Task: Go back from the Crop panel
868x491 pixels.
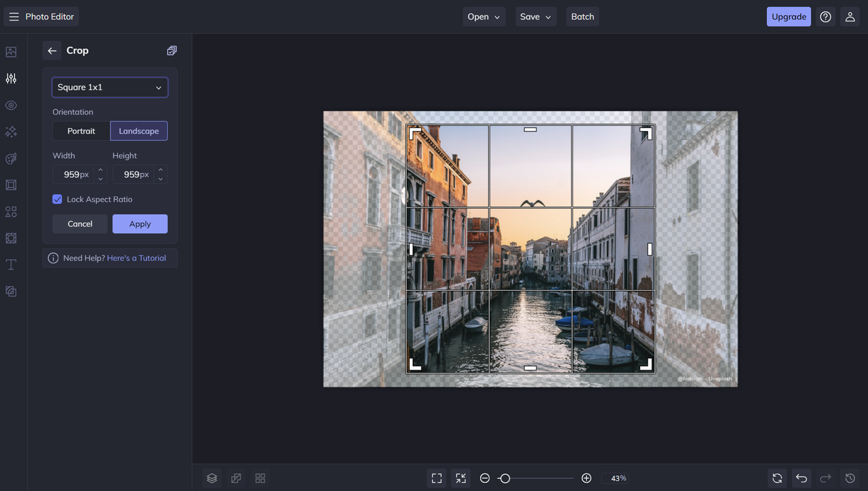Action: tap(52, 51)
